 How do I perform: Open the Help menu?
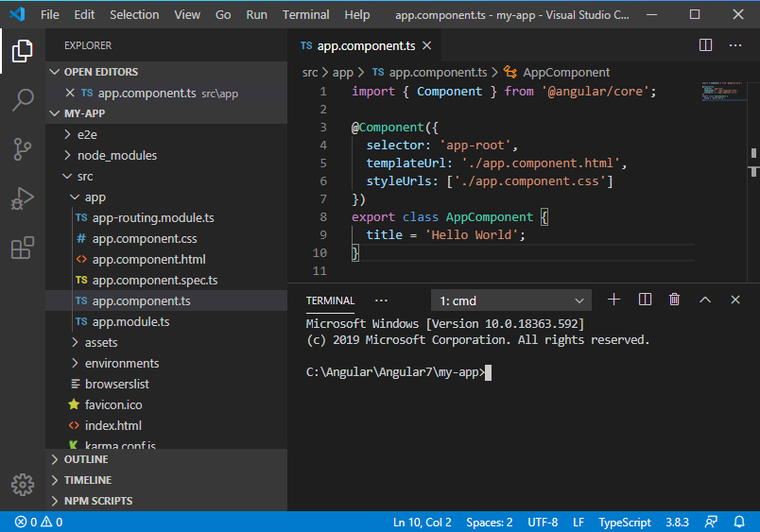click(356, 14)
